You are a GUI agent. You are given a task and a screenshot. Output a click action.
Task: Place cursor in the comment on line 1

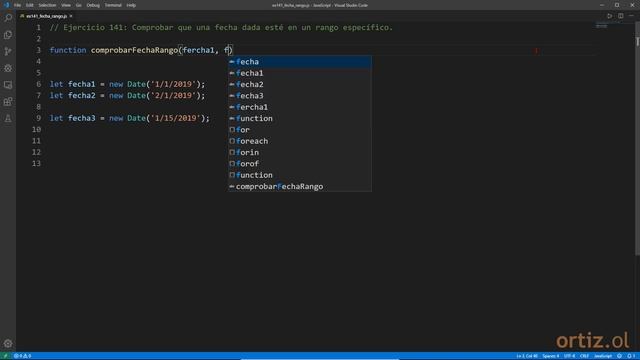pos(221,28)
